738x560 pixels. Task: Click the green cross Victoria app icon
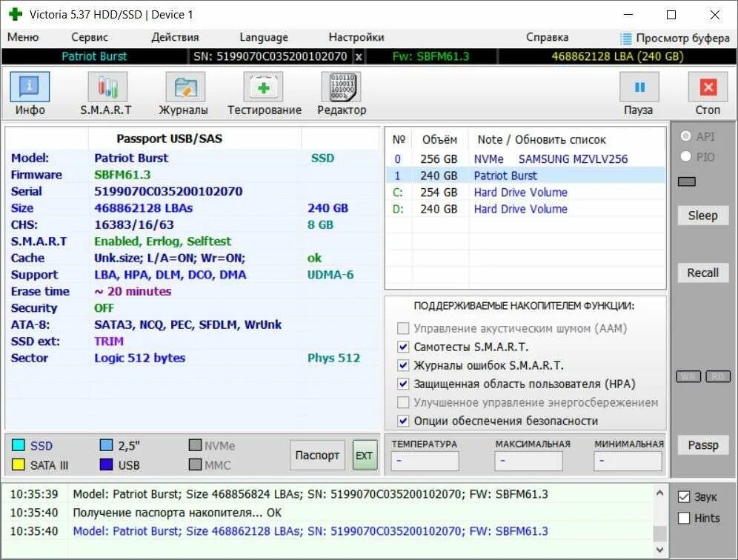click(15, 14)
